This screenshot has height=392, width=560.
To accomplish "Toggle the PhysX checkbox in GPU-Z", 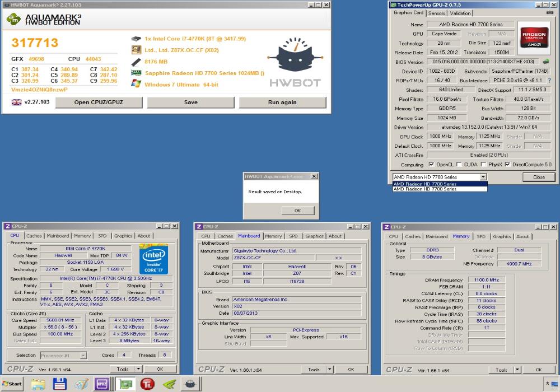I will [483, 164].
